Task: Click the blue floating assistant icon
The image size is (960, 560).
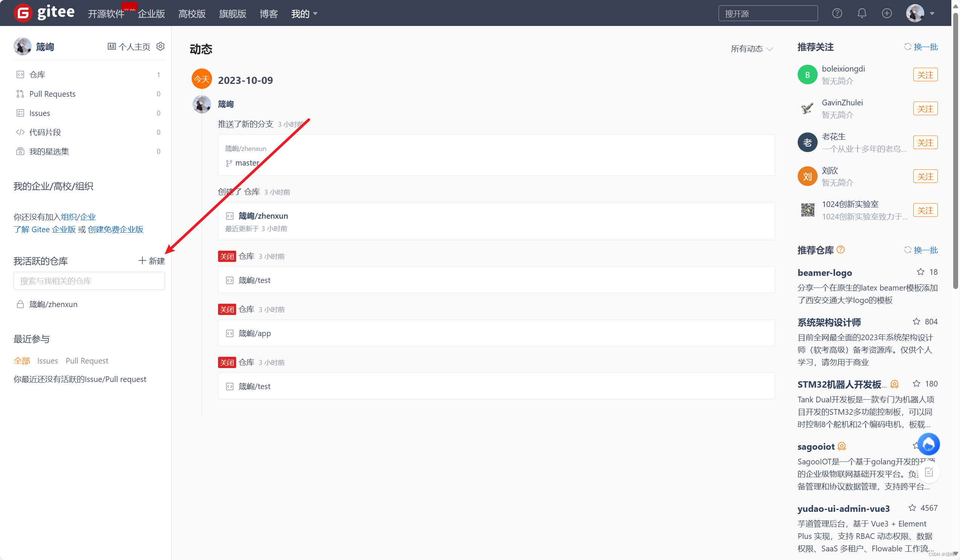Action: tap(928, 444)
